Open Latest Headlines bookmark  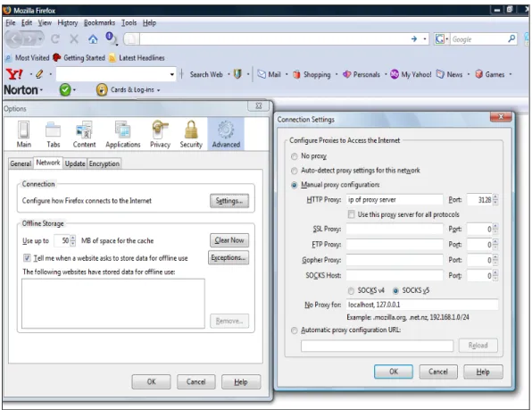click(137, 58)
